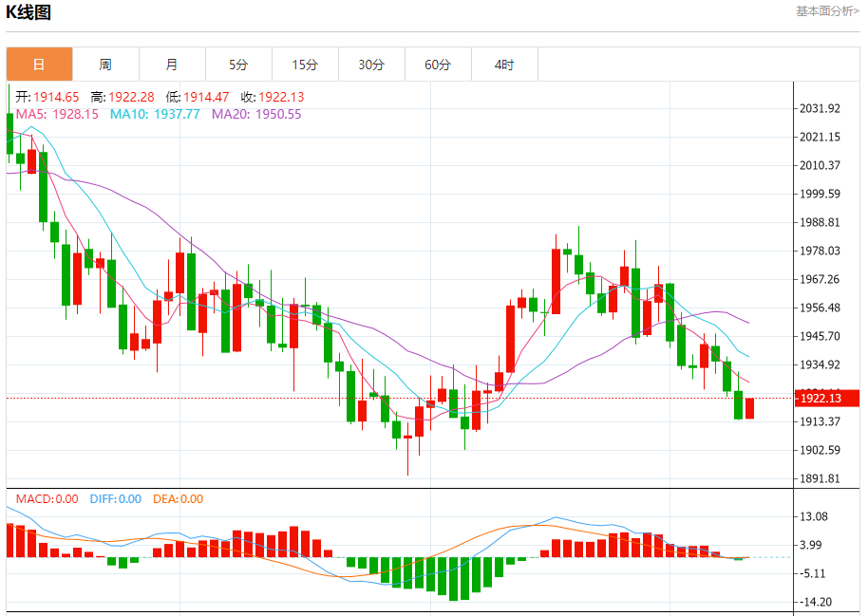
Task: Click the 2010.37 price axis label
Action: (820, 165)
